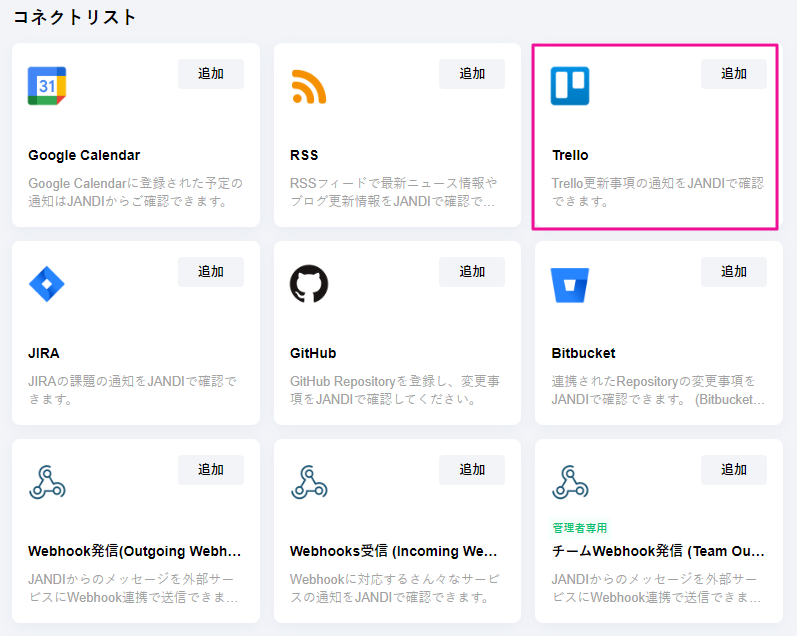Click the Incoming Webhooks icon
This screenshot has width=797, height=636.
click(309, 482)
